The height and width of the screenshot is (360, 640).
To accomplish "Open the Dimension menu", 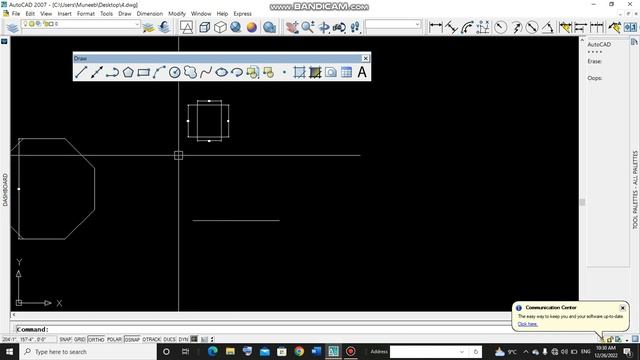I will [150, 13].
